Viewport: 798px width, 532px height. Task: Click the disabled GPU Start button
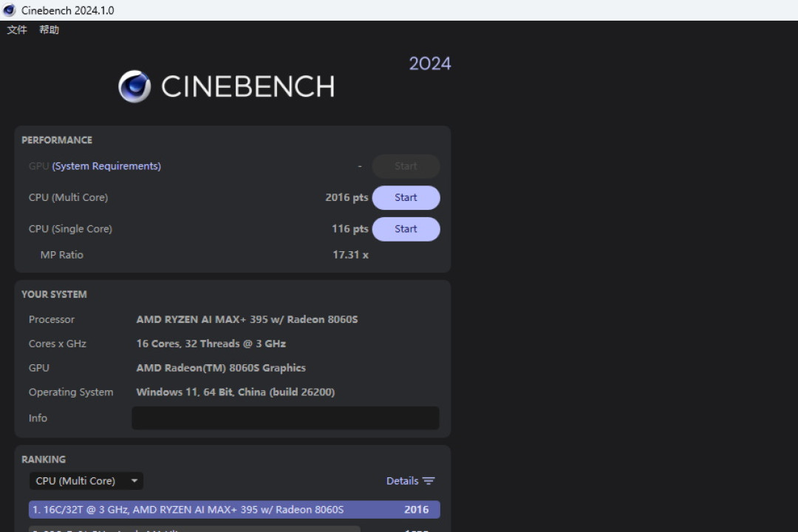(406, 166)
